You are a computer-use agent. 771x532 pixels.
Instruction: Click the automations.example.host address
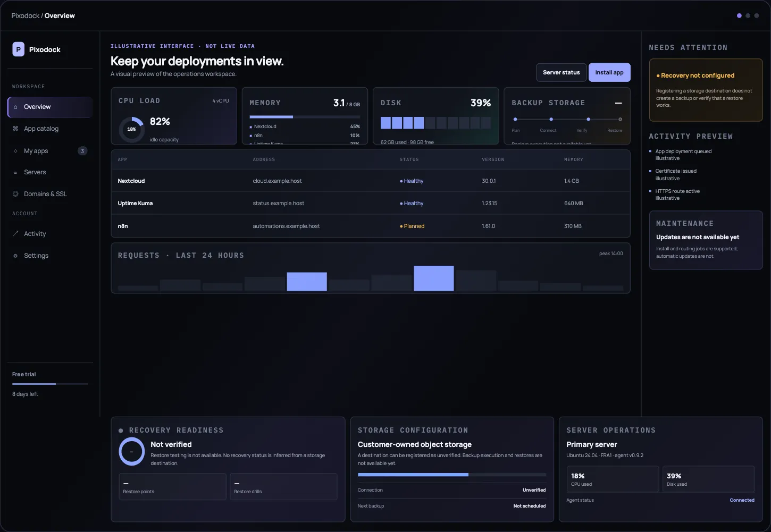coord(286,226)
